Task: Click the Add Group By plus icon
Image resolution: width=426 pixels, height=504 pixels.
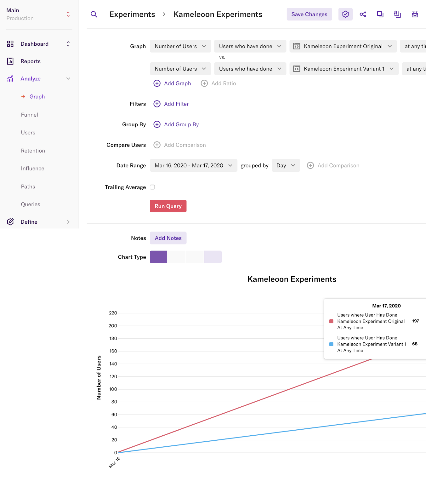Action: pyautogui.click(x=157, y=124)
